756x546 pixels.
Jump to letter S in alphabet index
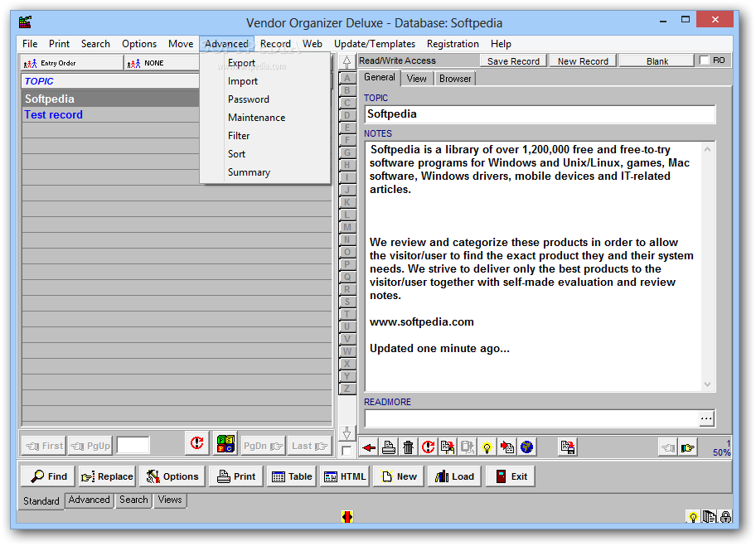coord(346,302)
